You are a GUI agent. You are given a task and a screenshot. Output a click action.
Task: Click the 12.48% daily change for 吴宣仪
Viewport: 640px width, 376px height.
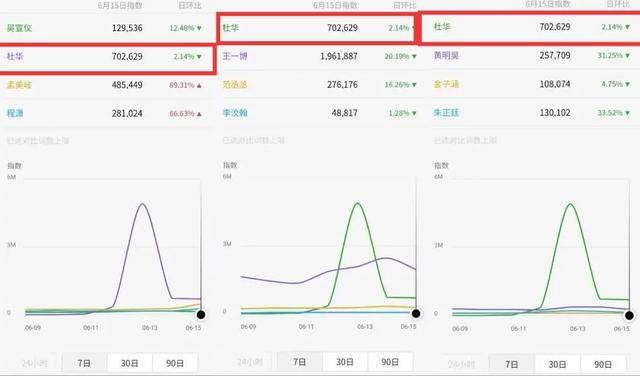[186, 28]
